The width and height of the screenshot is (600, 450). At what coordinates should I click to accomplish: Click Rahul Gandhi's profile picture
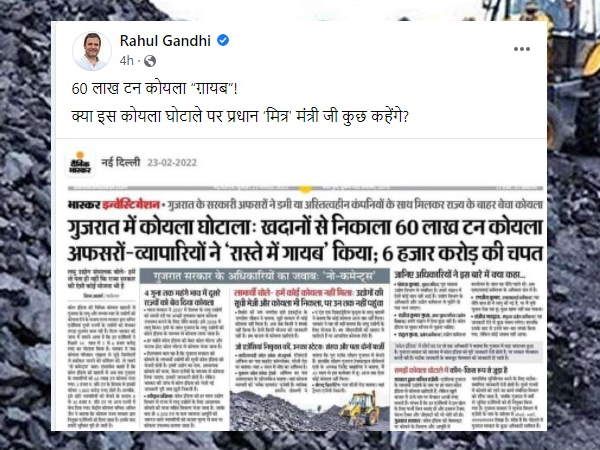point(92,52)
